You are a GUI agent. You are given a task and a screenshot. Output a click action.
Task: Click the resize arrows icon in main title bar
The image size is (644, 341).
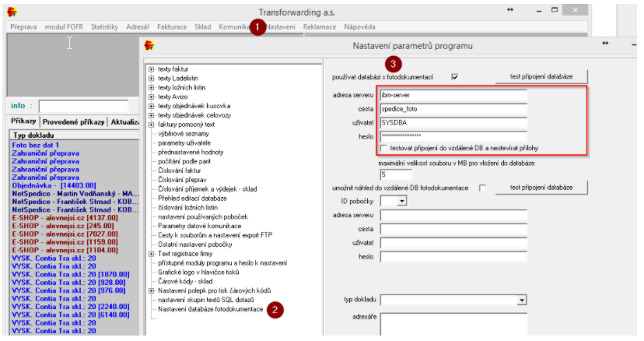(x=511, y=9)
